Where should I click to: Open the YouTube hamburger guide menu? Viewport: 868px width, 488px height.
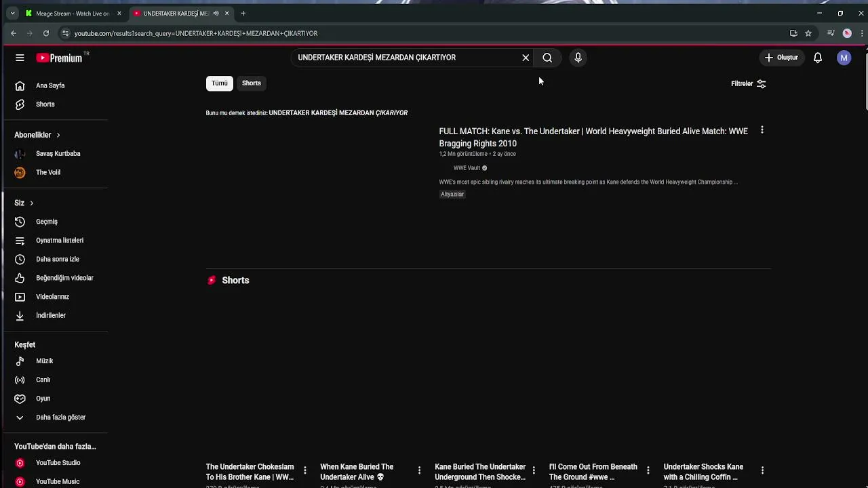click(x=20, y=58)
